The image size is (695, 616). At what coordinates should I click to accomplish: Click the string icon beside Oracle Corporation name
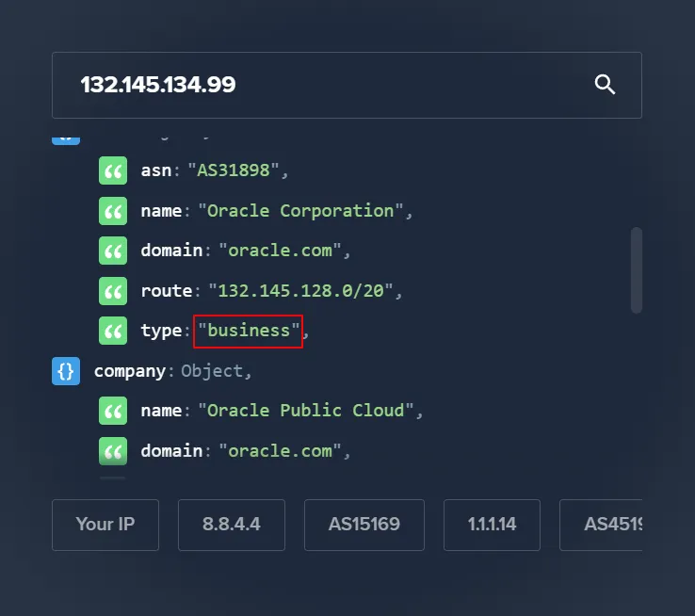(x=113, y=210)
